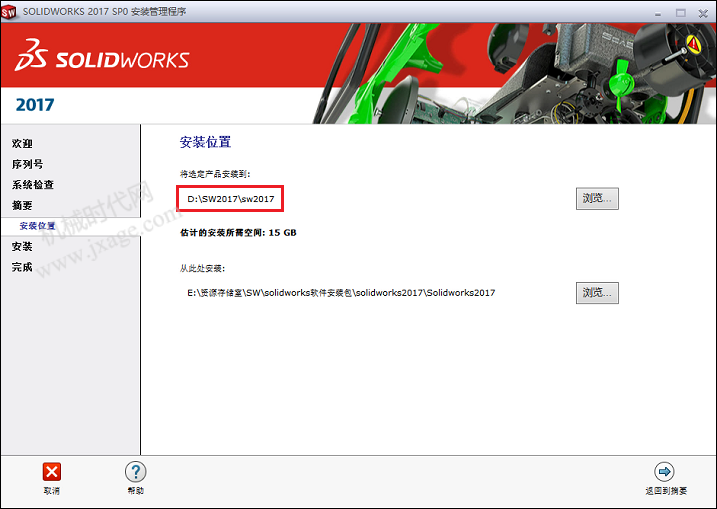Viewport: 717px width, 509px height.
Task: Close the installation manager window
Action: [703, 13]
